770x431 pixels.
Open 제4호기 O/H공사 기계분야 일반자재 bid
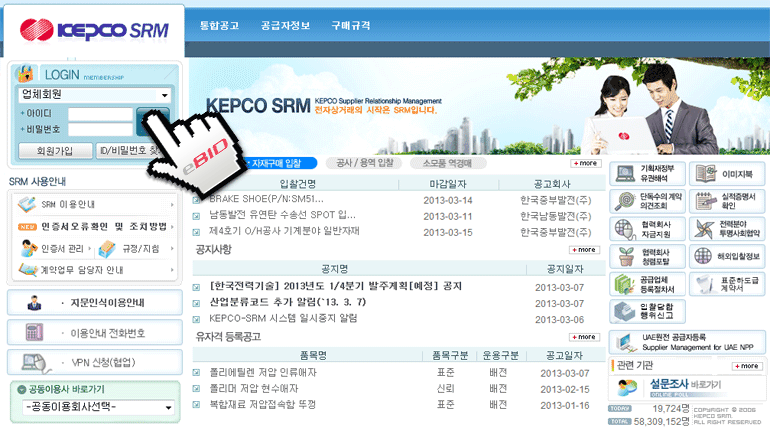click(x=284, y=231)
